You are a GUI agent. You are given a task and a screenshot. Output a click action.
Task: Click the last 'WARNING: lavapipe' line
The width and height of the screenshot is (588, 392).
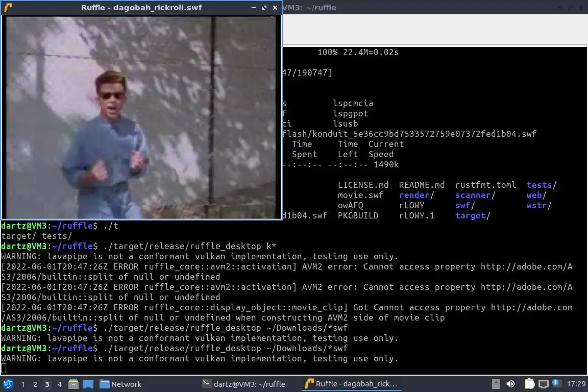200,358
